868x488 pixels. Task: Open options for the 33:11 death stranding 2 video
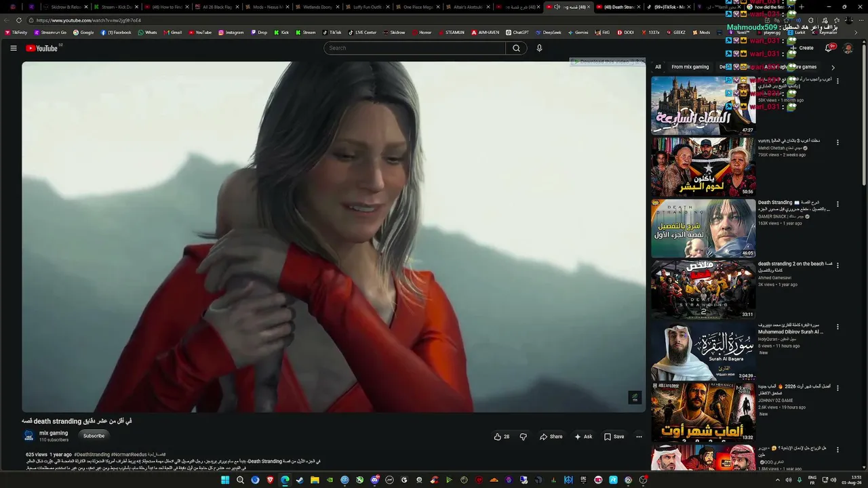tap(837, 265)
